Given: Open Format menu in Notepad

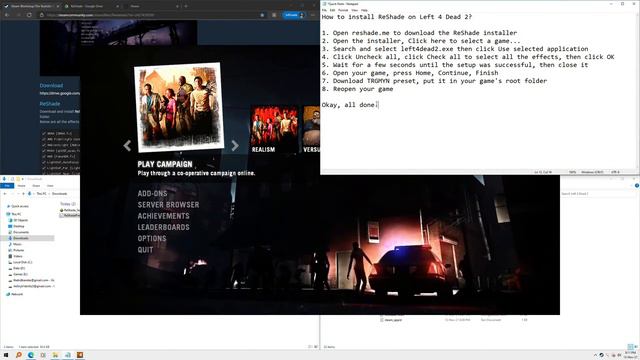Looking at the screenshot, I should pos(343,10).
